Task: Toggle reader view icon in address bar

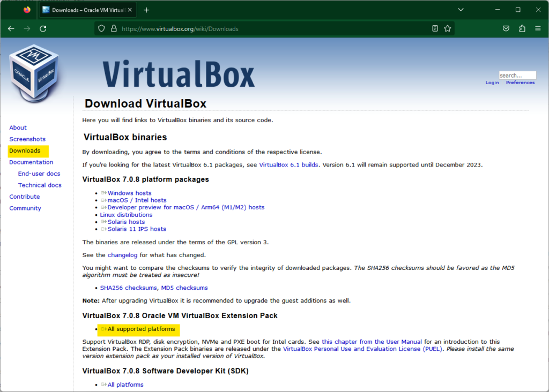Action: point(435,29)
